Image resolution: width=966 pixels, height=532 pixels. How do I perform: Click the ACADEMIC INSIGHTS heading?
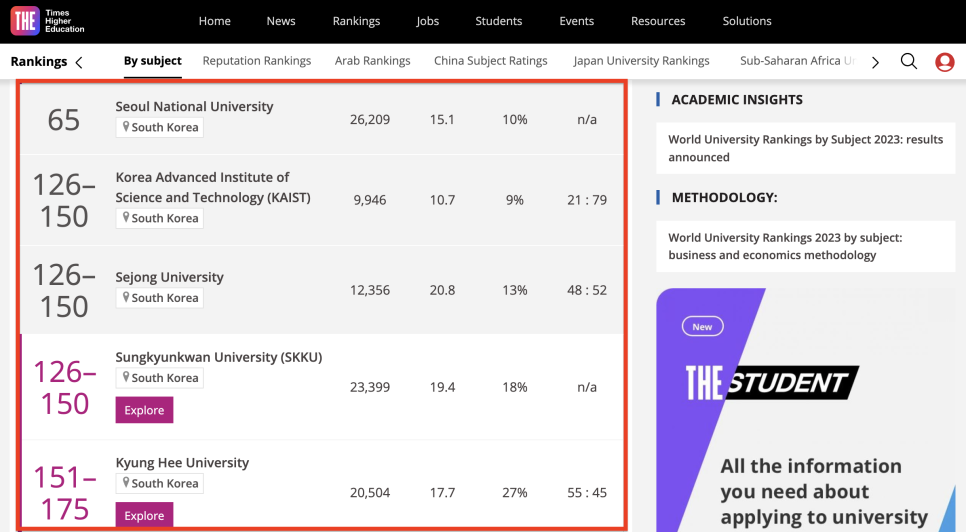point(737,100)
